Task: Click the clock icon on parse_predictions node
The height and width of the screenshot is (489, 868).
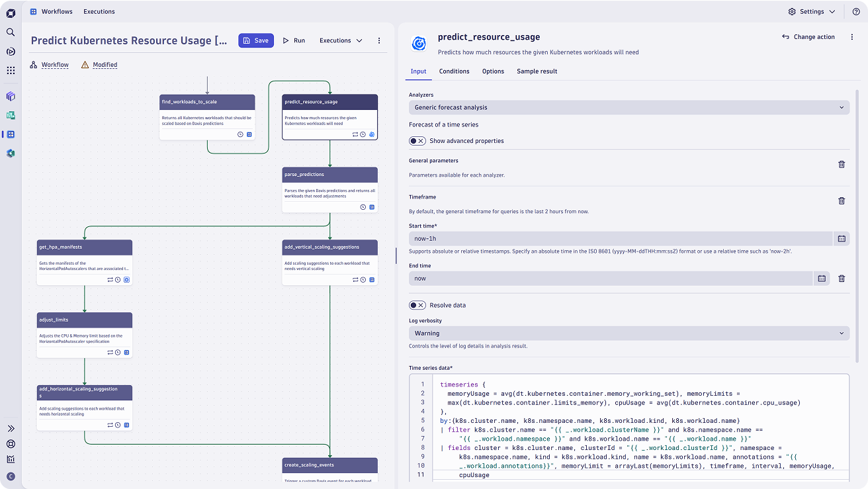Action: (x=363, y=207)
